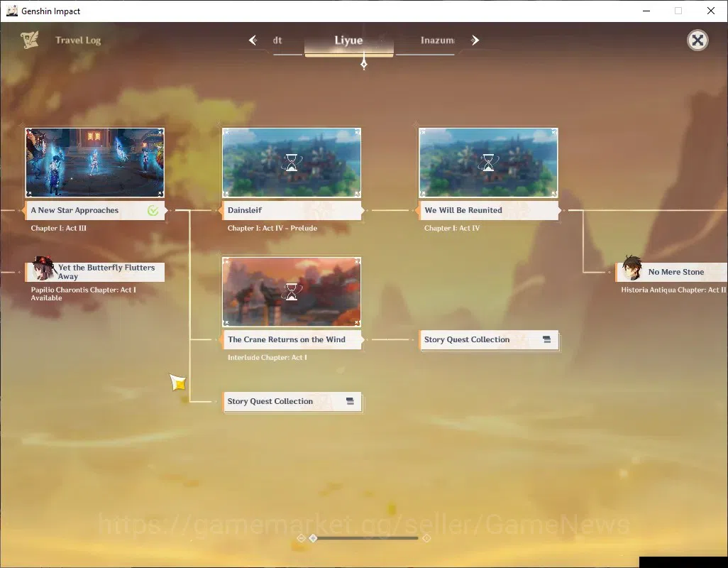This screenshot has width=728, height=568.
Task: Open A New Star Approaches thumbnail
Action: click(94, 163)
